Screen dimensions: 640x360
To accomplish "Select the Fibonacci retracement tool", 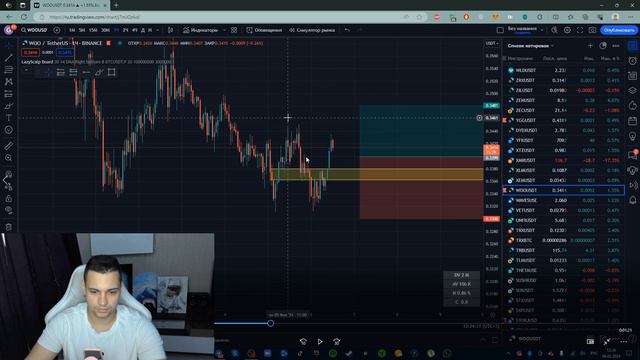I will [9, 70].
